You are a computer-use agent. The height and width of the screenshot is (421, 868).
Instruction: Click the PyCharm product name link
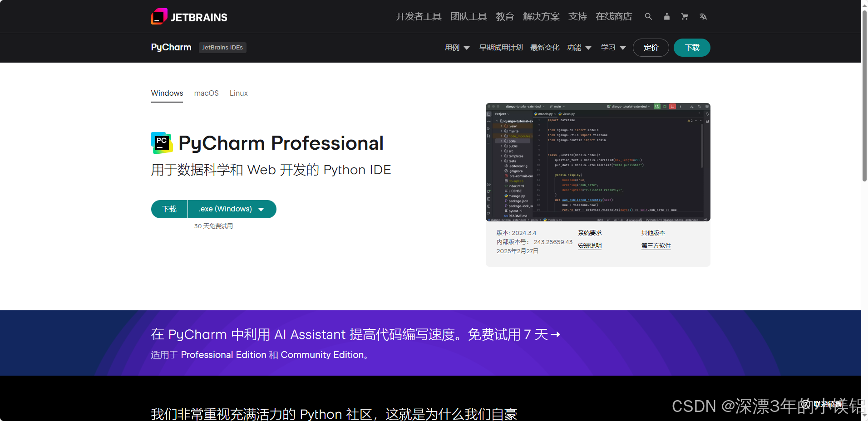171,47
